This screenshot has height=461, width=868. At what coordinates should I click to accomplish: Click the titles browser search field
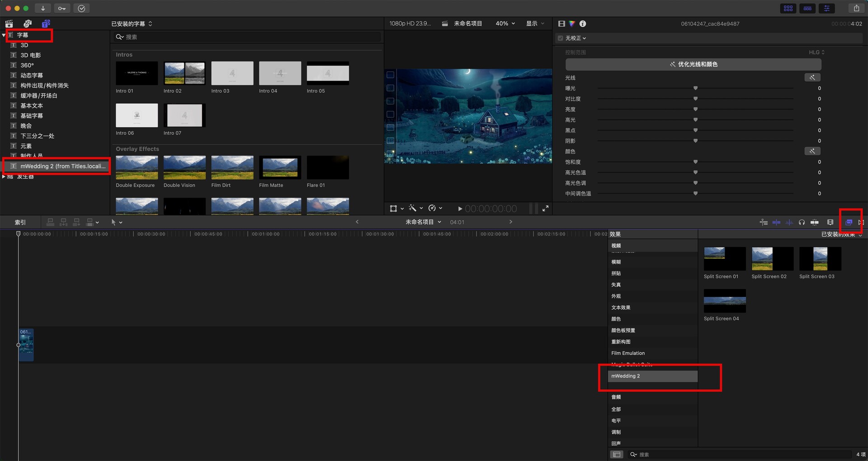click(247, 37)
